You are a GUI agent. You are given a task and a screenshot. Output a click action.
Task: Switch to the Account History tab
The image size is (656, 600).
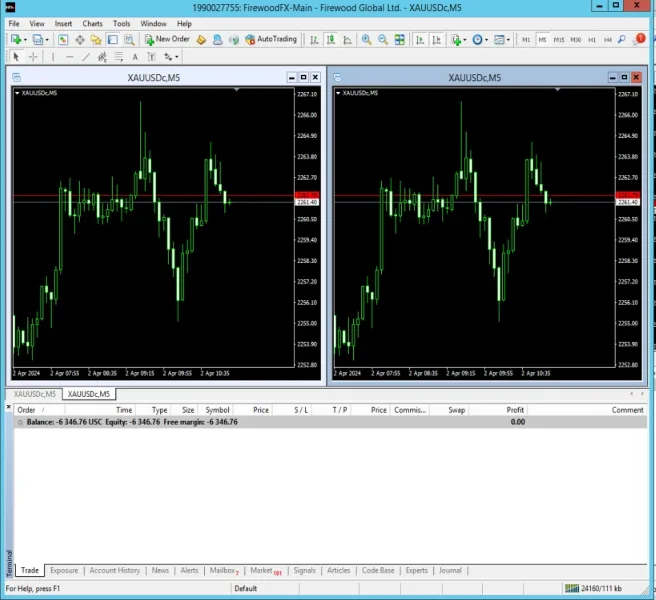pos(115,570)
